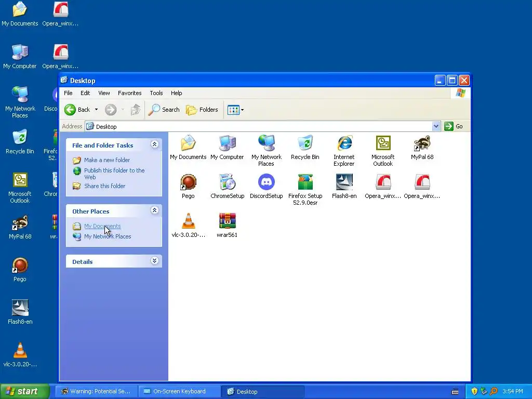Viewport: 532px width, 399px height.
Task: Click the Start button
Action: [24, 391]
